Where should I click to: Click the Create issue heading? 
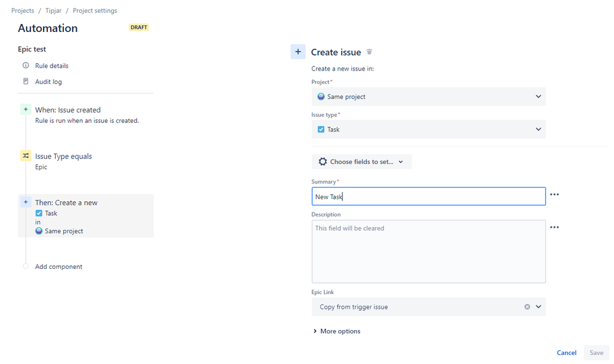[x=336, y=52]
